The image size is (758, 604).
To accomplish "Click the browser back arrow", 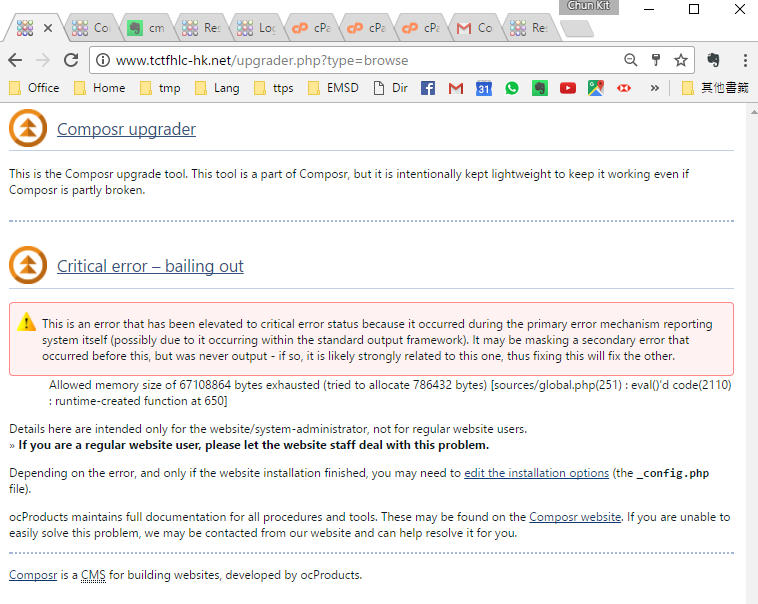I will click(16, 60).
